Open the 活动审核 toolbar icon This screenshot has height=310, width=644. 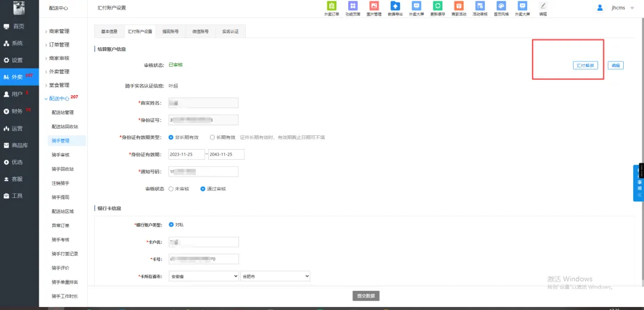pos(479,7)
